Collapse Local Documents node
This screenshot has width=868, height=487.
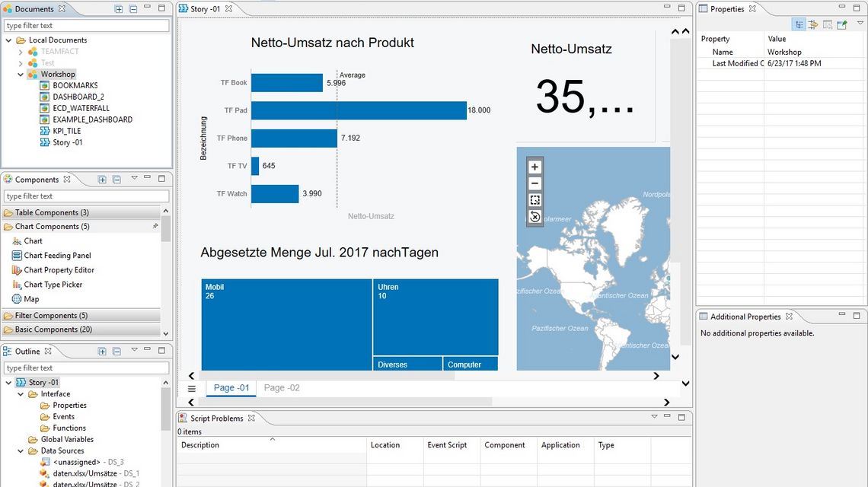pyautogui.click(x=8, y=40)
